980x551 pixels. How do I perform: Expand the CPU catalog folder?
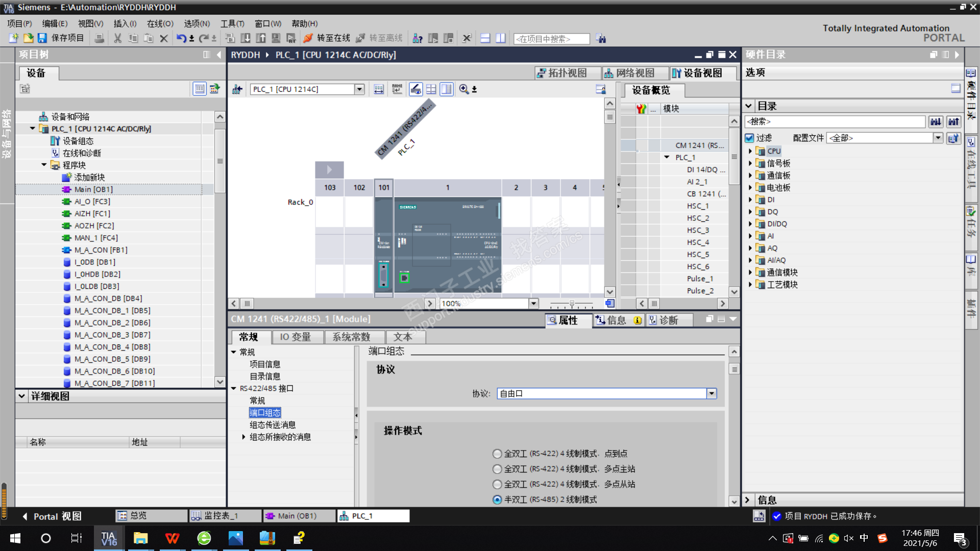point(750,151)
